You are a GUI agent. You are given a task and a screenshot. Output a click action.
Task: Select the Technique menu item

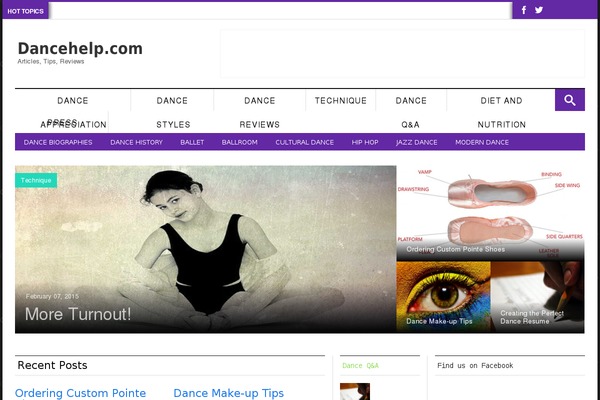coord(341,101)
